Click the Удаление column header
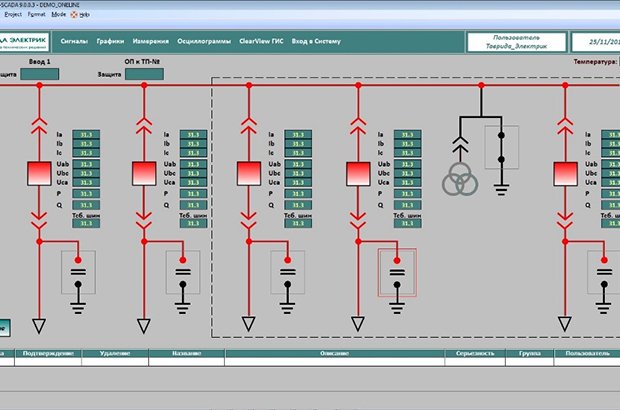This screenshot has height=410, width=620. pos(115,353)
